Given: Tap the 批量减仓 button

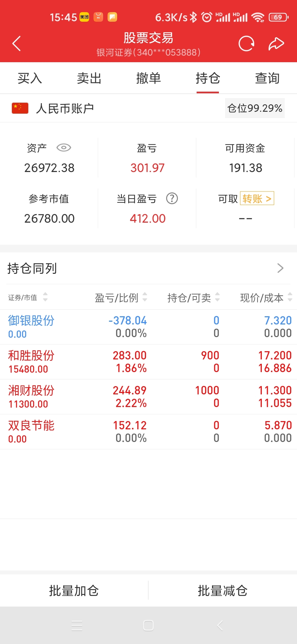Looking at the screenshot, I should (x=223, y=591).
